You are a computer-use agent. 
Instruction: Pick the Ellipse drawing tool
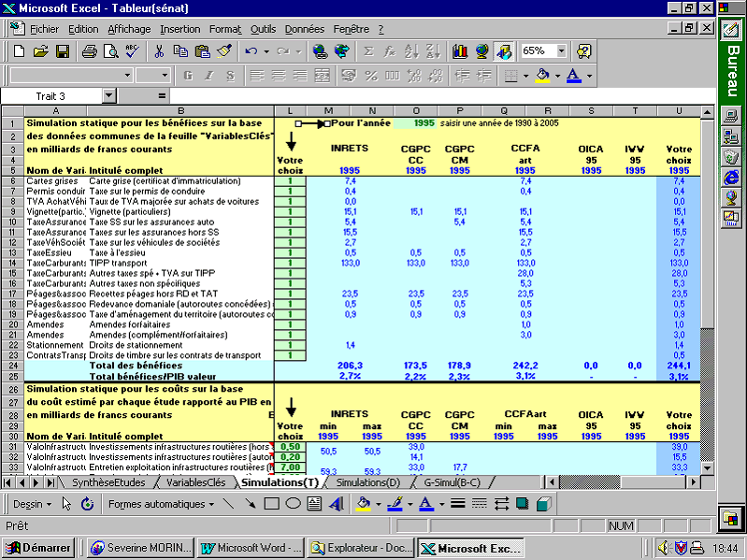[293, 504]
